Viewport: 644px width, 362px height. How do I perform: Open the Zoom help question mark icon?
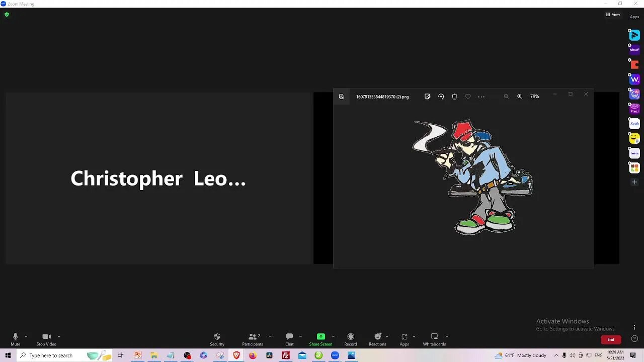634,339
